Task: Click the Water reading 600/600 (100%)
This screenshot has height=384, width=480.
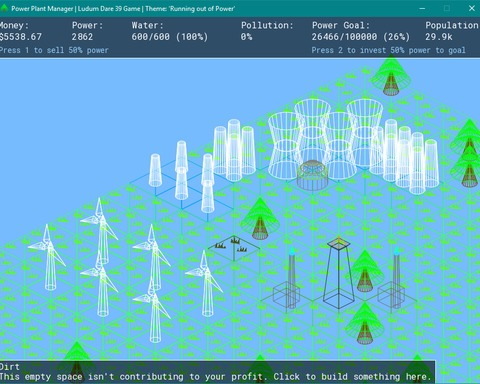Action: (170, 37)
